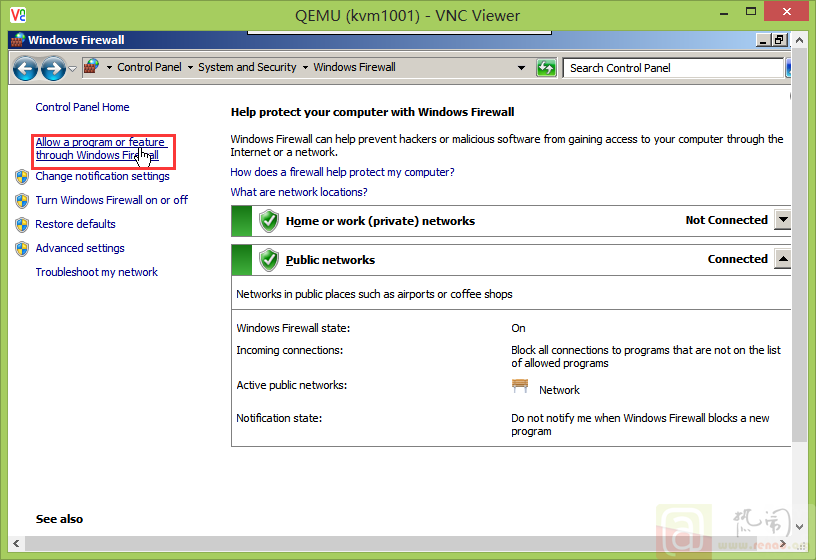This screenshot has width=816, height=560.
Task: Click vertical scrollbar up arrow
Action: tap(799, 40)
